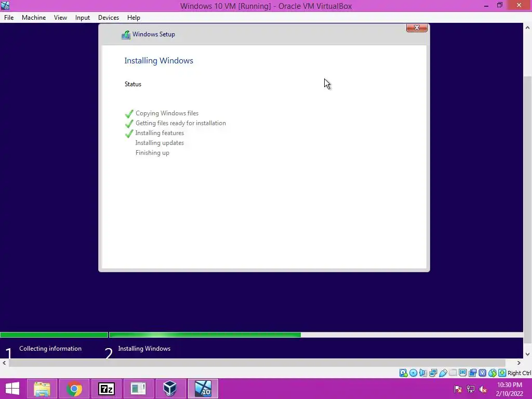Open the File menu

coord(9,18)
